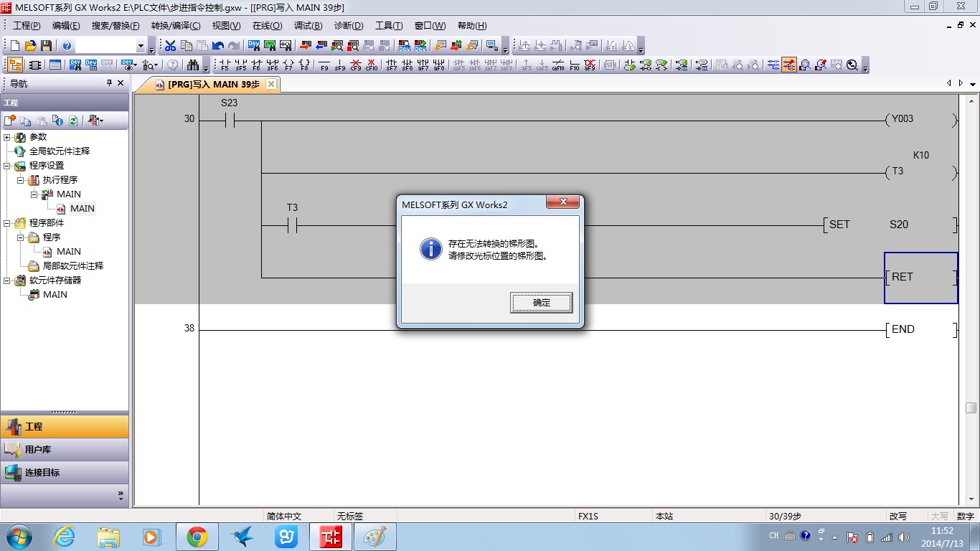Click the undo arrow icon
Image resolution: width=980 pixels, height=551 pixels.
click(218, 46)
